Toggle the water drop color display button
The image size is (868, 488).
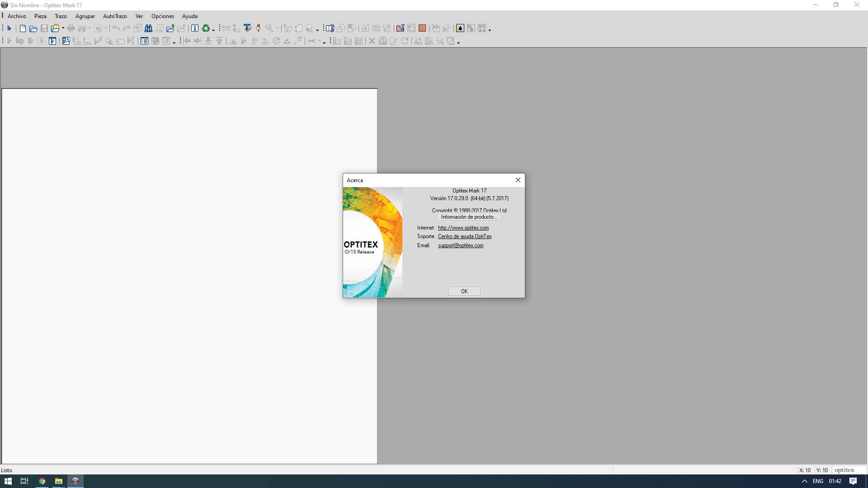460,28
